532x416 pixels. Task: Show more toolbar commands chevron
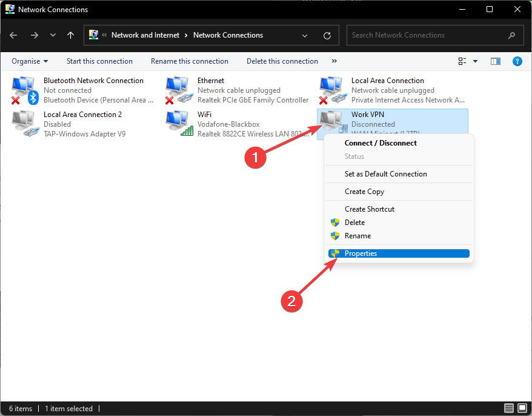334,61
